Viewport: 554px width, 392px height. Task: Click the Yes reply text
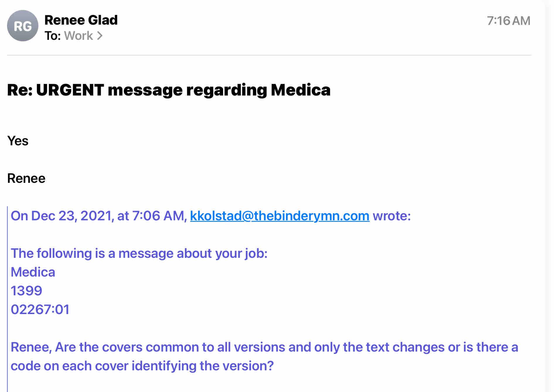tap(18, 141)
